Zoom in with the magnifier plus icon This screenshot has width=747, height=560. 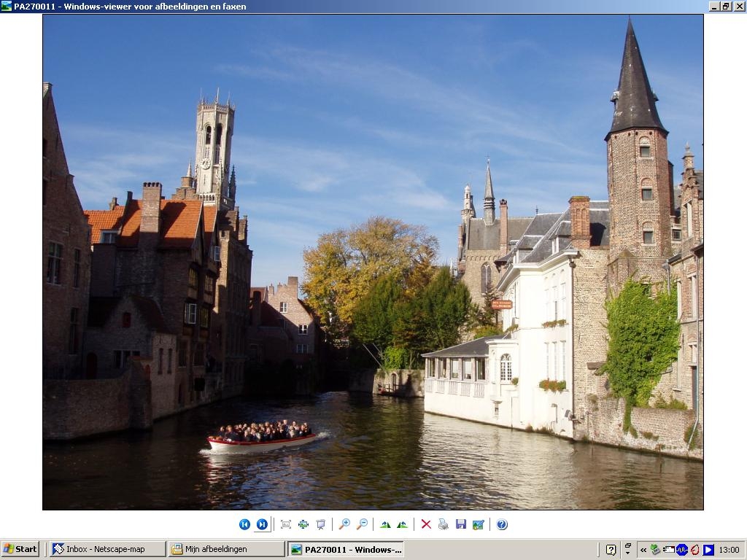point(344,524)
